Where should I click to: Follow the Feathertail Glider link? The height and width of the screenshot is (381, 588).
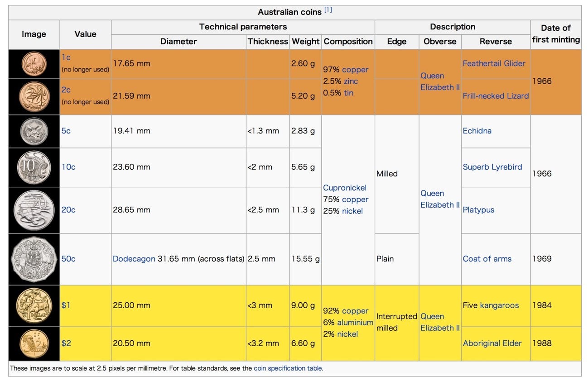click(x=494, y=63)
